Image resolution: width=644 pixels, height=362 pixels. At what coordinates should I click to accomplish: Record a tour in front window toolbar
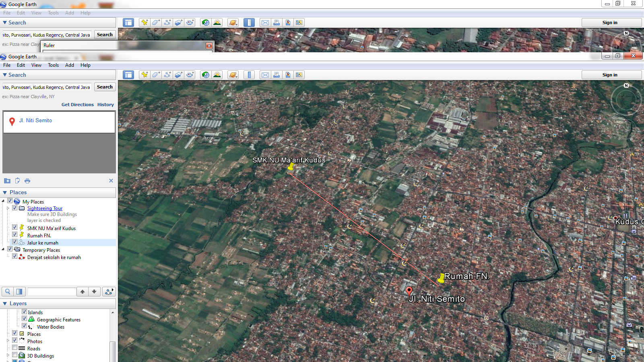pyautogui.click(x=190, y=75)
